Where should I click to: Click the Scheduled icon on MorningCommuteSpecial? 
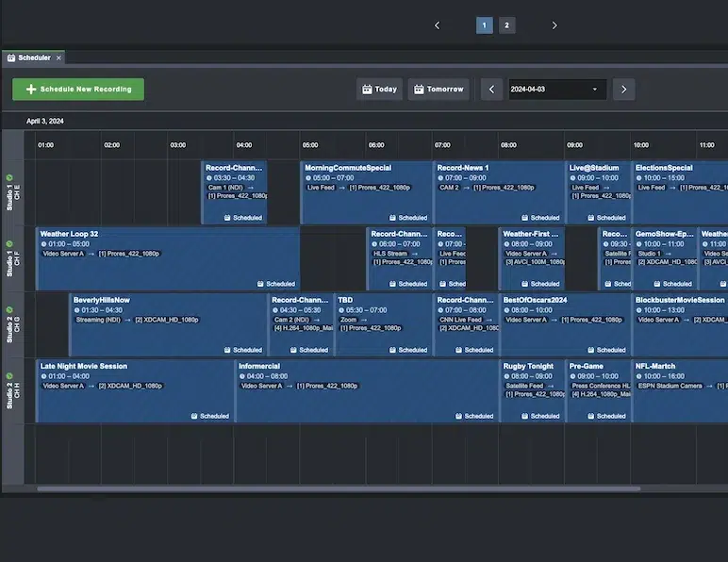[392, 218]
